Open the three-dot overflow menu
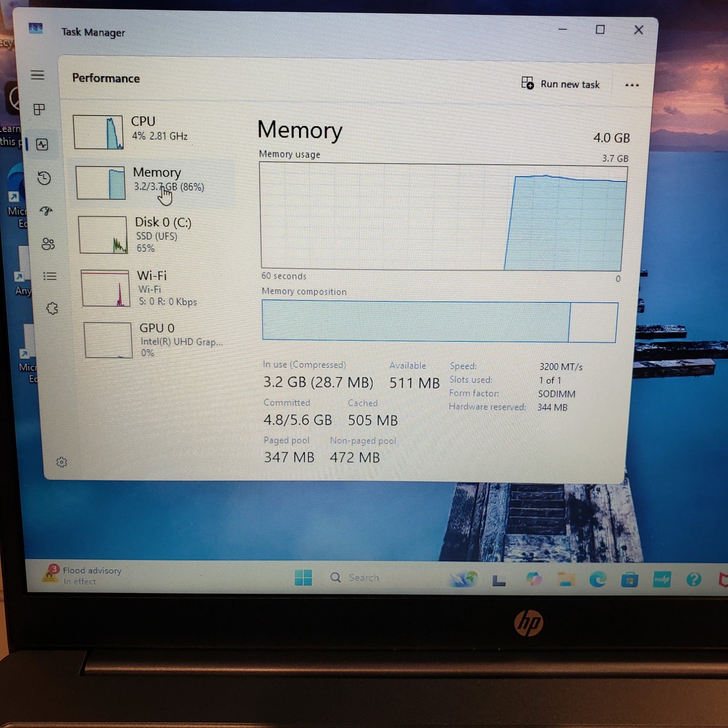This screenshot has width=728, height=728. (632, 84)
